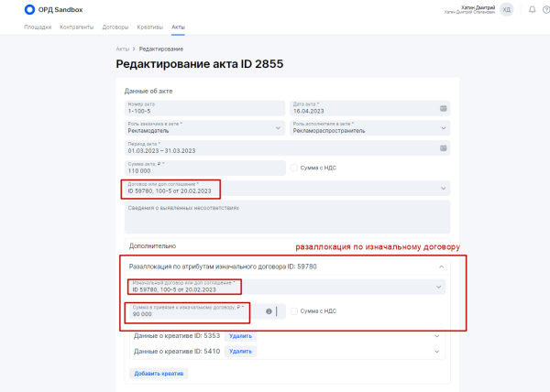The image size is (550, 392).
Task: Open Роль заказчика в акте dropdown
Action: tap(279, 128)
